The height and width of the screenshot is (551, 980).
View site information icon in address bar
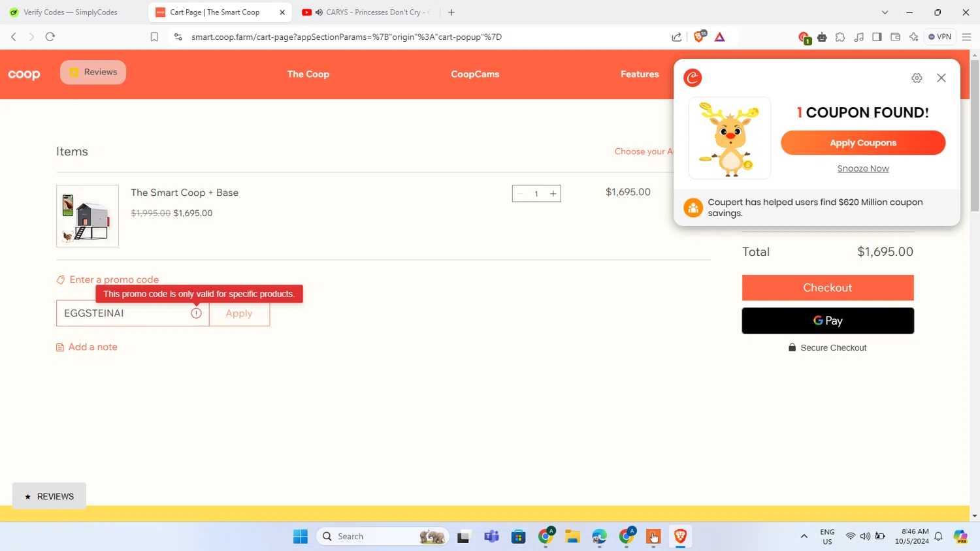[178, 37]
